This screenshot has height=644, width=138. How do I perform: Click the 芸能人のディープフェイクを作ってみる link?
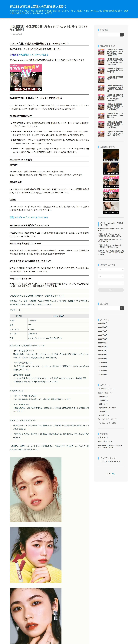[29, 217]
